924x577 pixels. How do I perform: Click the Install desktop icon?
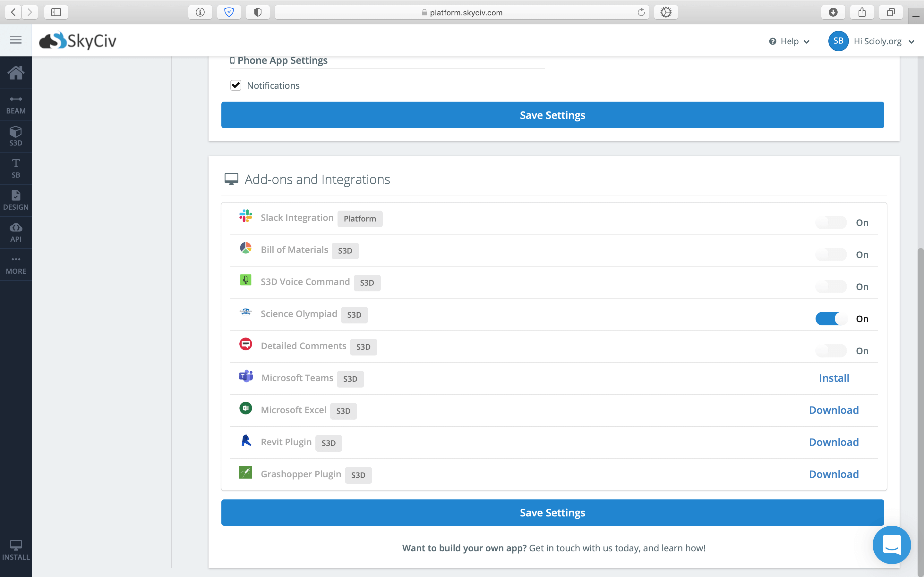pos(16,550)
